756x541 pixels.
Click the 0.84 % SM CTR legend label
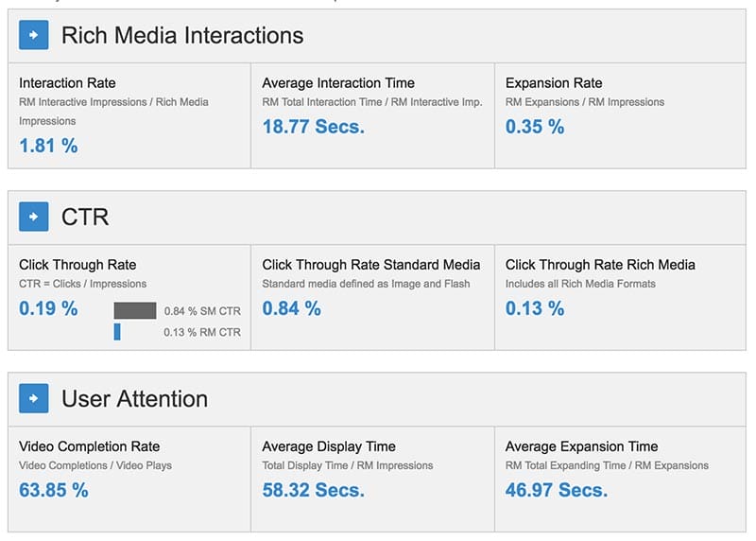point(202,310)
